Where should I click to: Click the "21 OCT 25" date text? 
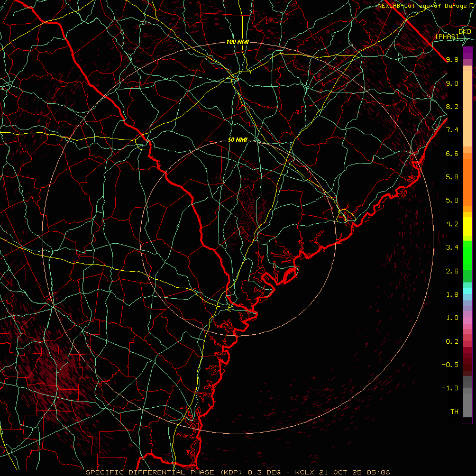pos(340,472)
